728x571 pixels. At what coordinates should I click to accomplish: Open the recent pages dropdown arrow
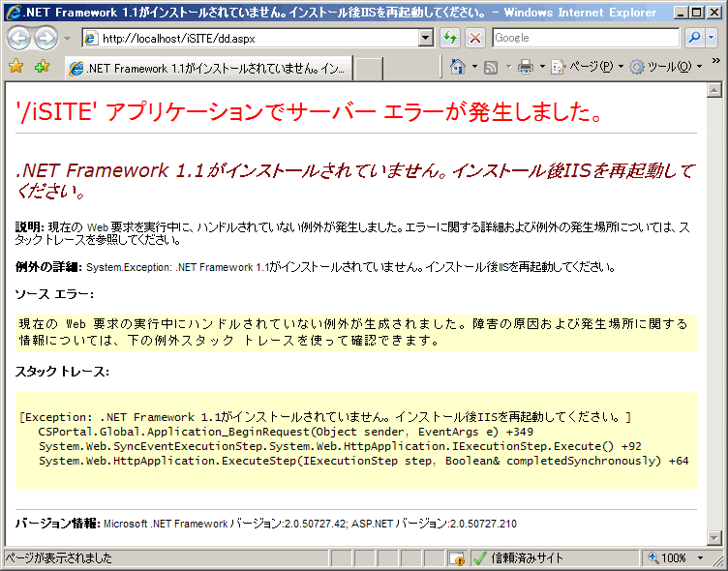[68, 39]
